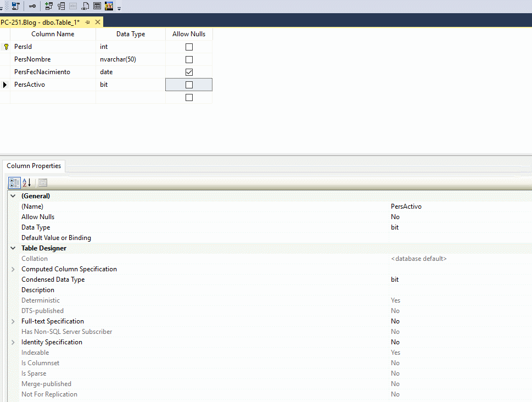Expand the Computed Column Specification property
The width and height of the screenshot is (532, 402).
click(13, 269)
